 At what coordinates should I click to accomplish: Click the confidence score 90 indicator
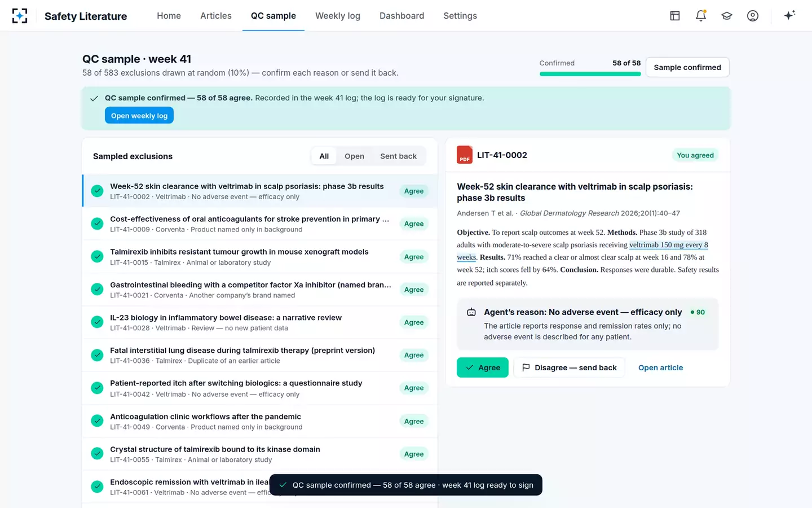tap(698, 312)
